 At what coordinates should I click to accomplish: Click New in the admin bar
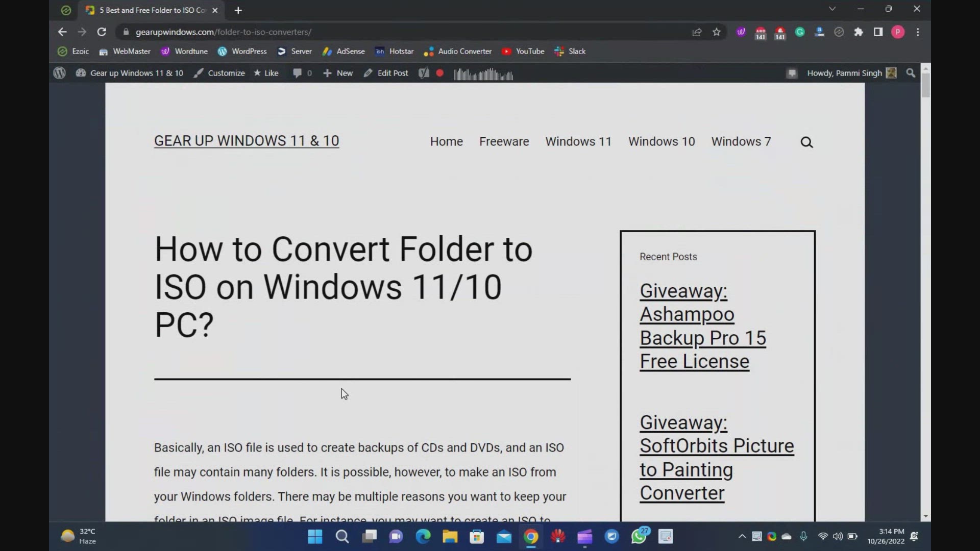[338, 73]
